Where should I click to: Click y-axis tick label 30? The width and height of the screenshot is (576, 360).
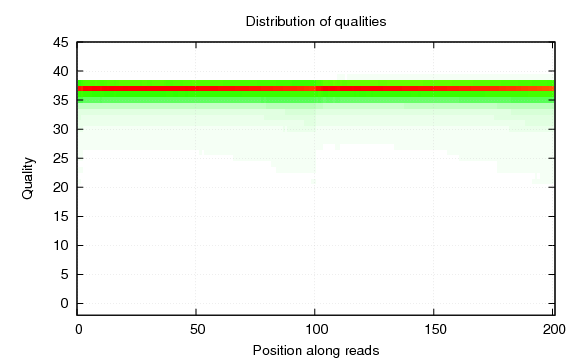click(61, 129)
